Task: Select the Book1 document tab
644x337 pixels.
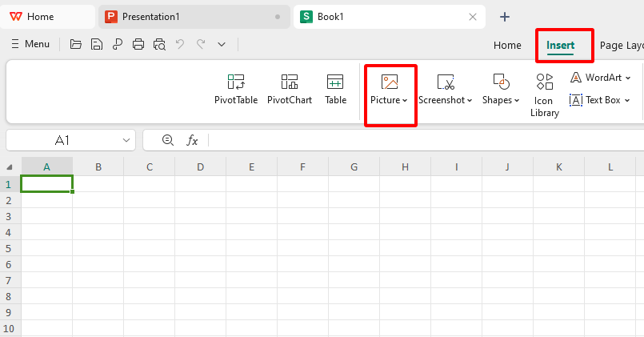Action: coord(389,17)
